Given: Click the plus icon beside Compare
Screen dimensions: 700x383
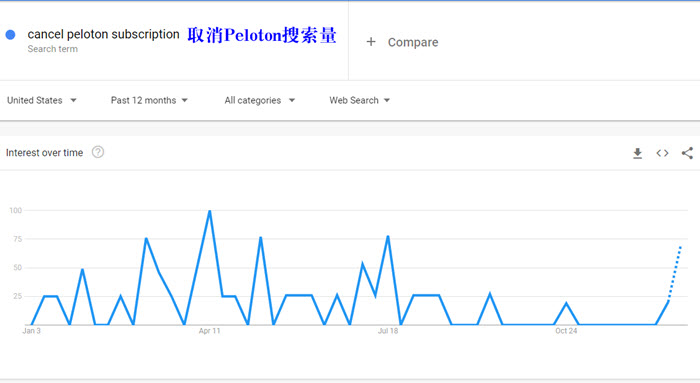Looking at the screenshot, I should click(x=371, y=42).
